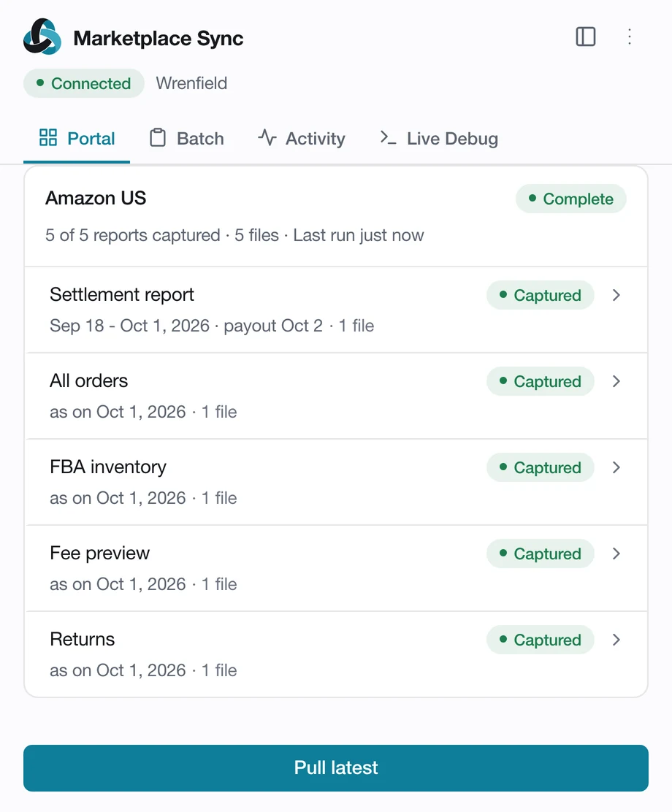This screenshot has width=672, height=812.
Task: Open the Live Debug tab
Action: [439, 138]
